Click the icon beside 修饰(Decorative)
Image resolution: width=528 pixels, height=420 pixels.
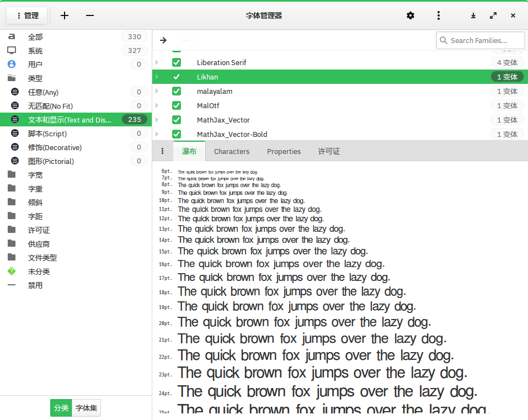tap(15, 147)
